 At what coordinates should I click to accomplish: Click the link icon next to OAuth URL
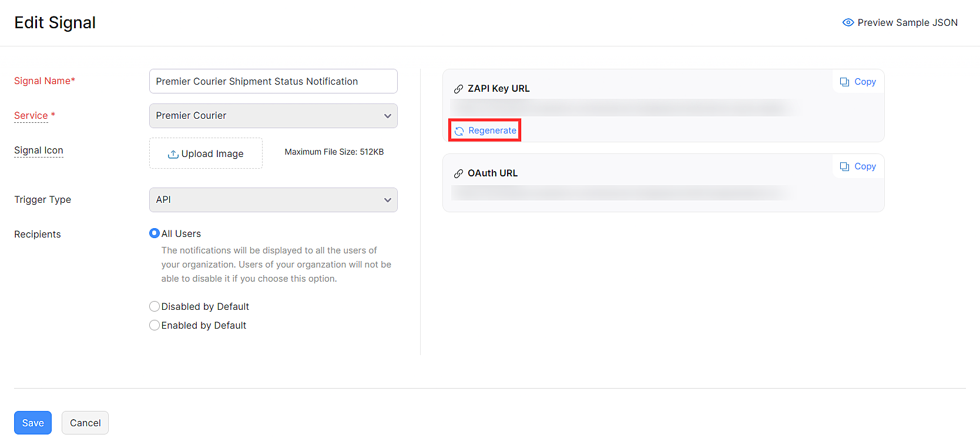(458, 173)
